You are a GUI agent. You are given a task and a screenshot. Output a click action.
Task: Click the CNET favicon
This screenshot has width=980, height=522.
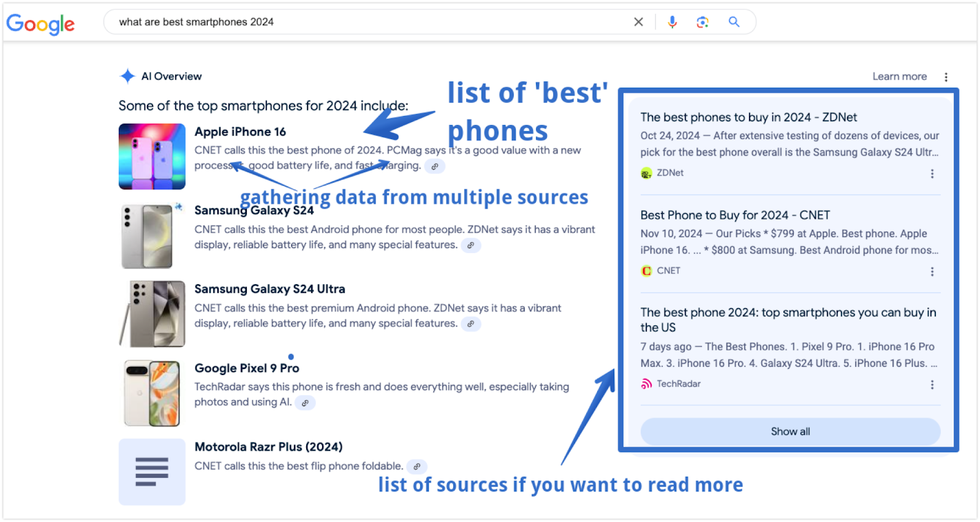point(646,271)
